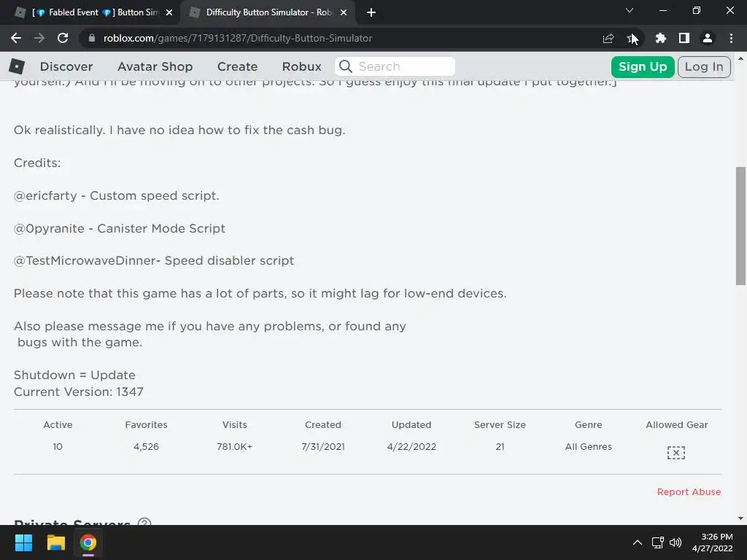Open the tab search dropdown chevron

point(630,10)
